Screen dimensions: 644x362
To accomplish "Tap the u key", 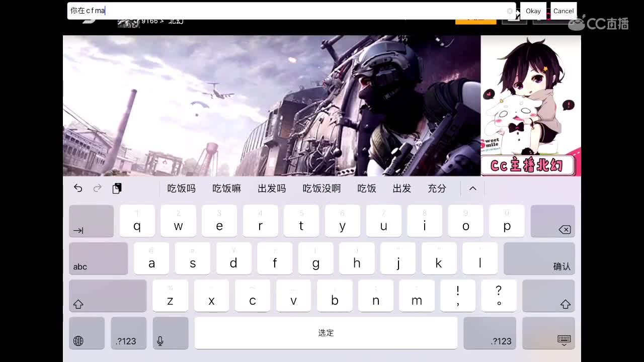I will click(x=383, y=221).
